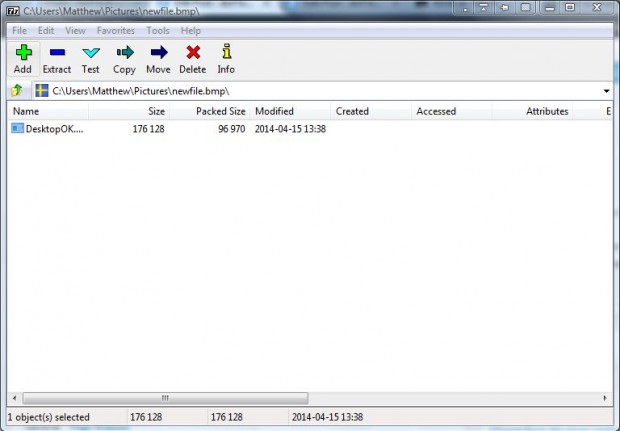Viewport: 620px width, 431px height.
Task: Click the flag icon in address bar
Action: (x=42, y=91)
